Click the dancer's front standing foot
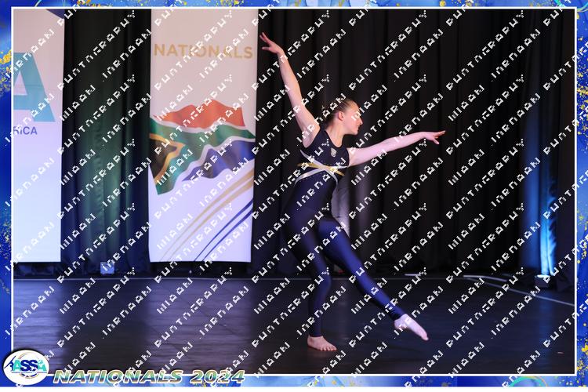 click(x=321, y=343)
